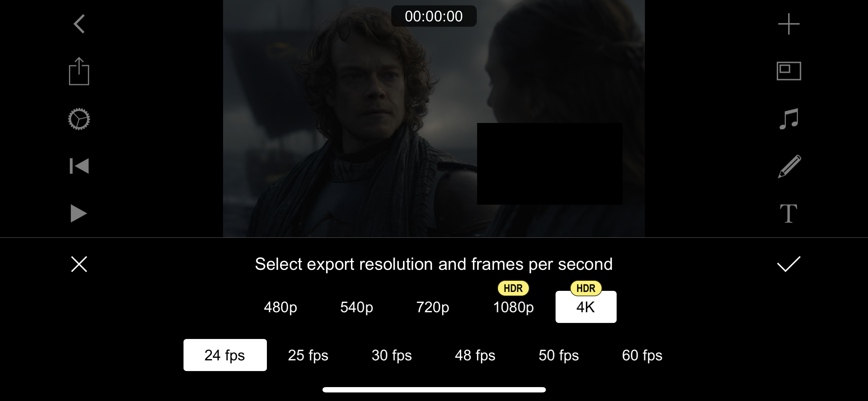Viewport: 868px width, 401px height.
Task: Cancel export options with X
Action: tap(79, 264)
